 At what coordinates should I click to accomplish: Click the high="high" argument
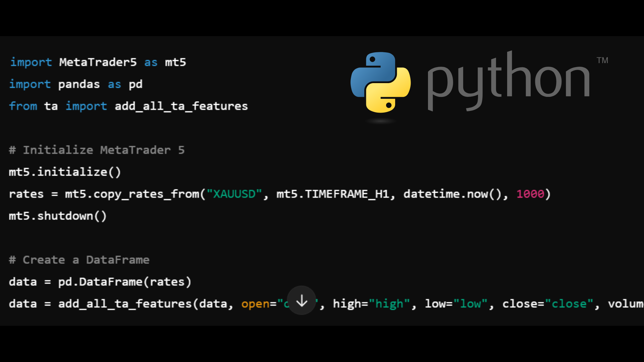coord(372,304)
